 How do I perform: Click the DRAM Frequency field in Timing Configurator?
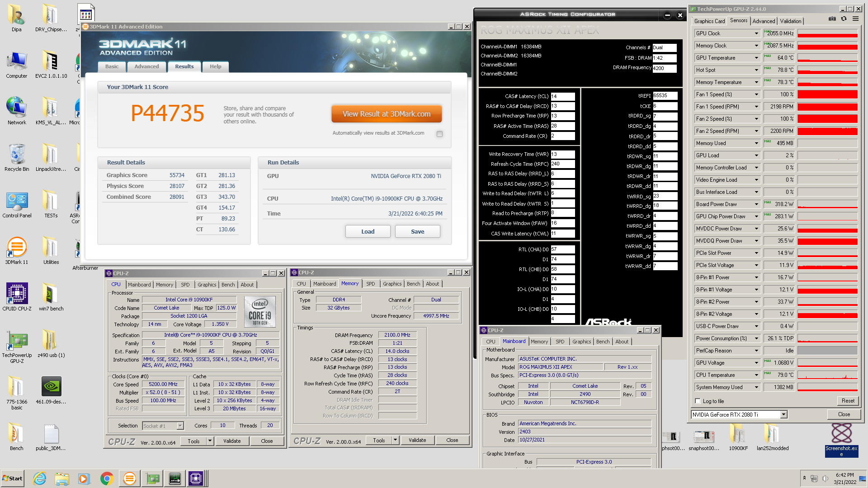click(665, 68)
